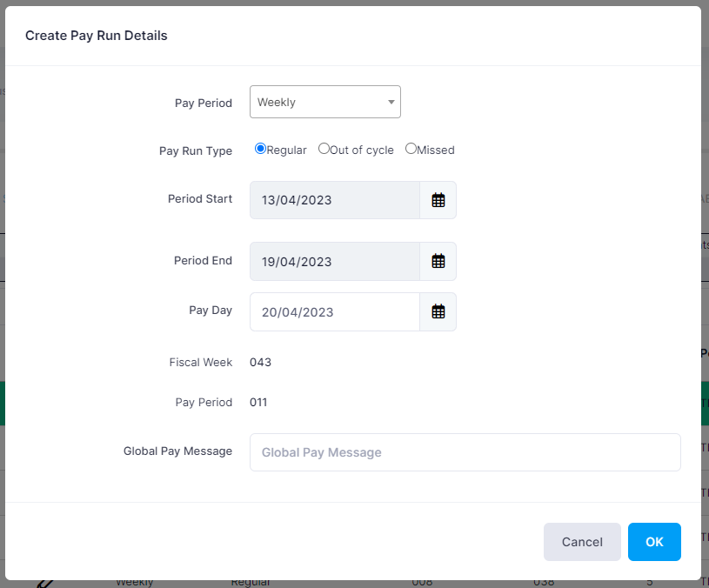Expand the Weekly Pay Period dropdown
Image resolution: width=709 pixels, height=588 pixels.
[324, 102]
